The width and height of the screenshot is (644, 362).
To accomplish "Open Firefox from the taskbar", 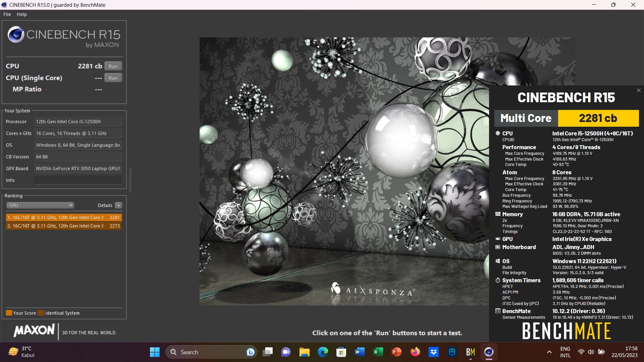I will point(415,352).
